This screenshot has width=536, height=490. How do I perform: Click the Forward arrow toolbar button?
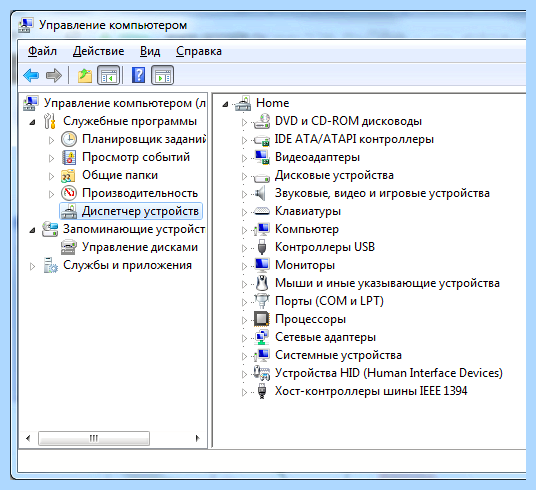point(54,75)
